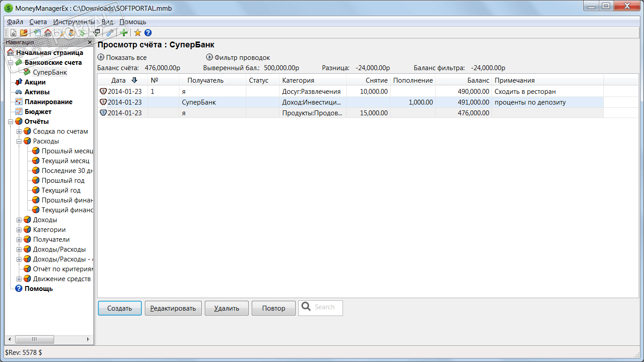
Task: Open database via folder toolbar icon
Action: (24, 33)
